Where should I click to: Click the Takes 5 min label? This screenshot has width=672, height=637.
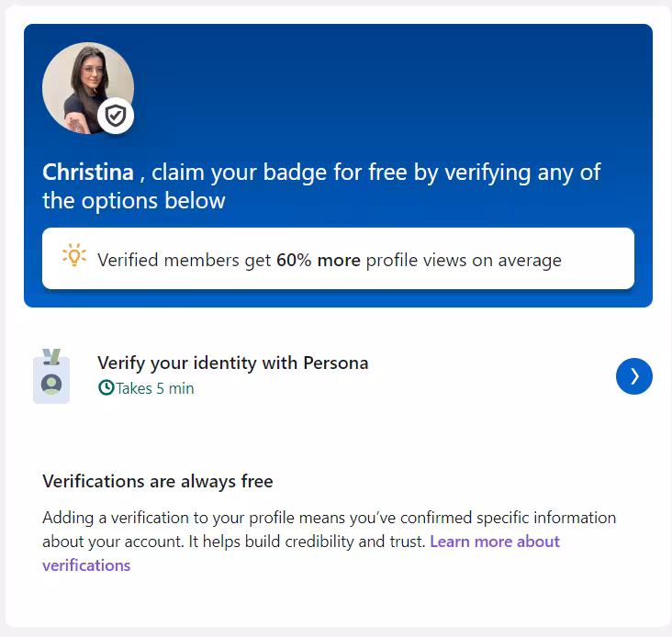(154, 388)
